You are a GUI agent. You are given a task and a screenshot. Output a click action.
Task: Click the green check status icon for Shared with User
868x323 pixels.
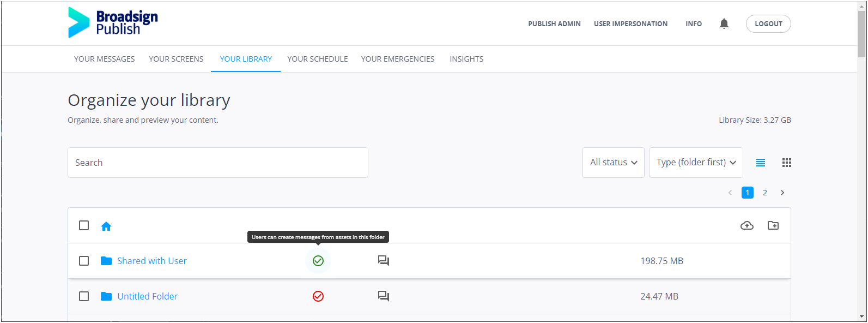point(318,261)
